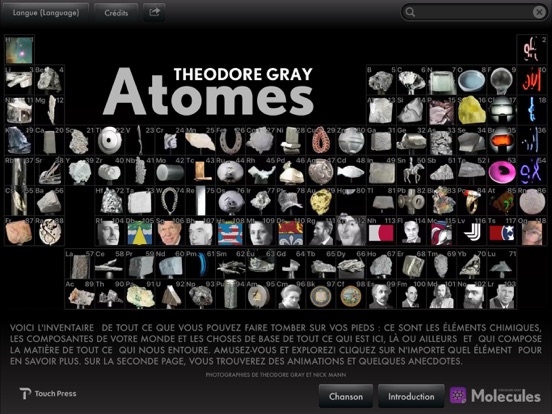Open the Lanthanum tile number 57

80,264
